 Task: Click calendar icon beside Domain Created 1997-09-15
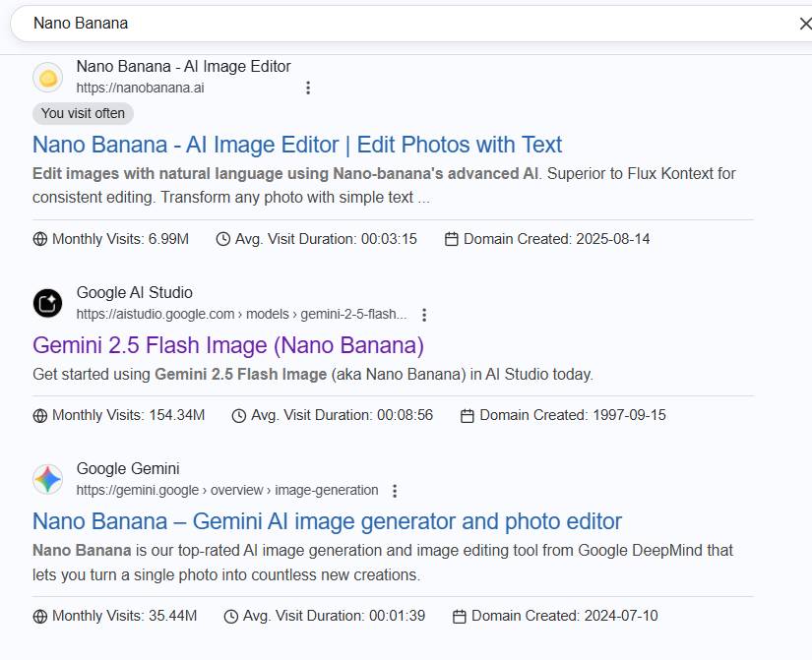(x=468, y=416)
